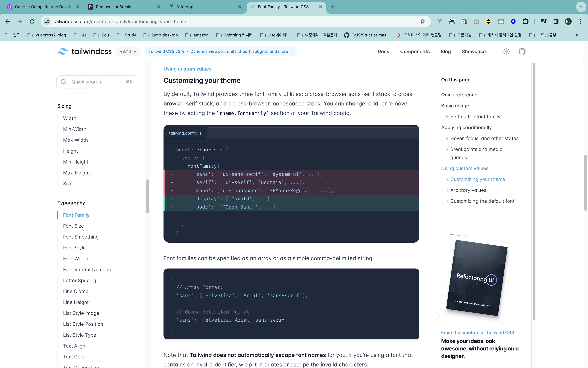Click the Quick search input field
Viewport: 588px width, 368px height.
pyautogui.click(x=97, y=82)
